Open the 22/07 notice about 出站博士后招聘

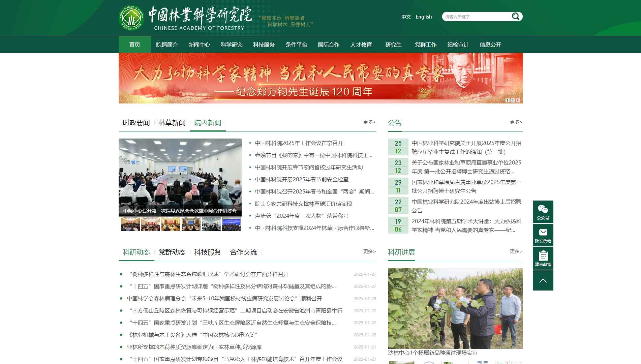coord(466,206)
